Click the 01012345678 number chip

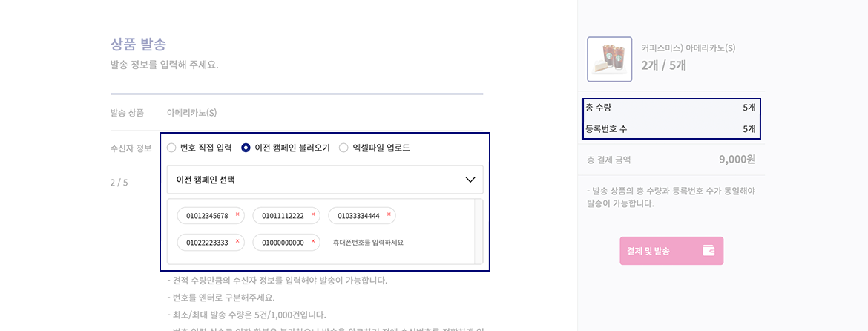click(x=207, y=216)
